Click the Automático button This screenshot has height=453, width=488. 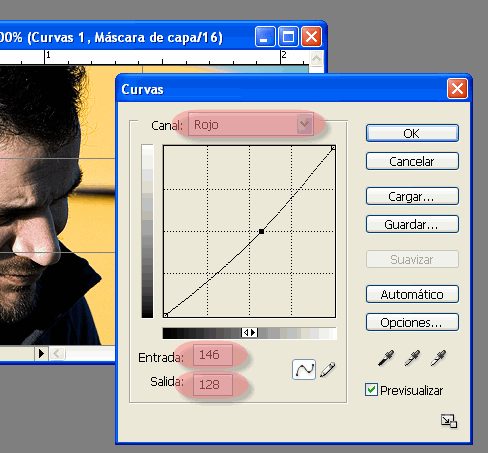click(x=412, y=294)
